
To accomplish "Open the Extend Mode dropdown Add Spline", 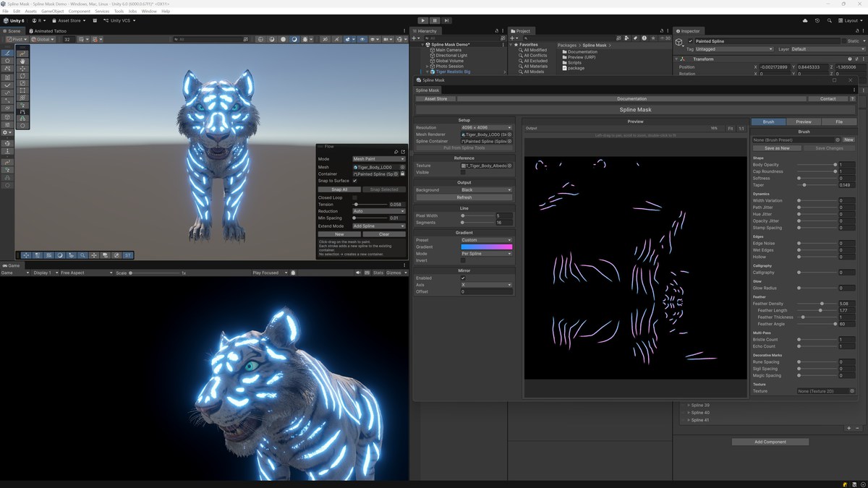I will tap(378, 226).
